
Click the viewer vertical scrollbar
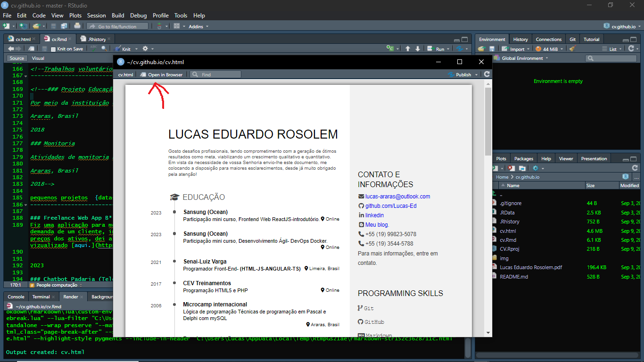click(488, 122)
